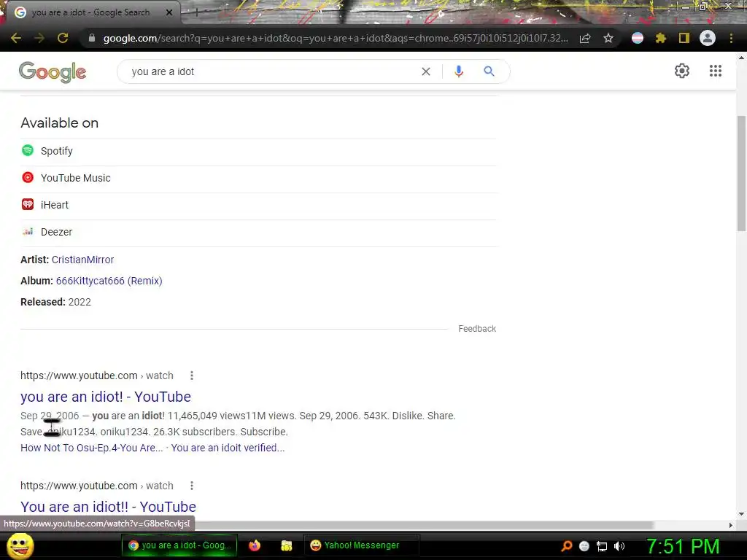Toggle the browser side panel
Screen dimensions: 747x560
[684, 38]
